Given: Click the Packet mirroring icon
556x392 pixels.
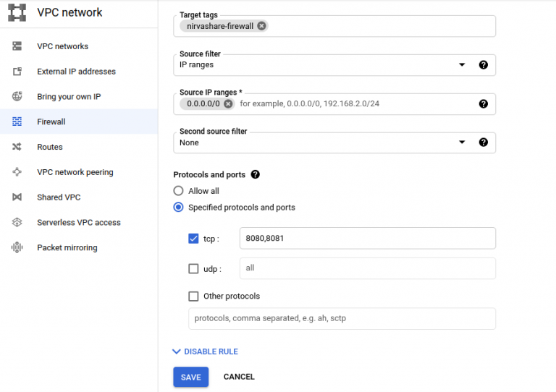Looking at the screenshot, I should click(x=17, y=247).
